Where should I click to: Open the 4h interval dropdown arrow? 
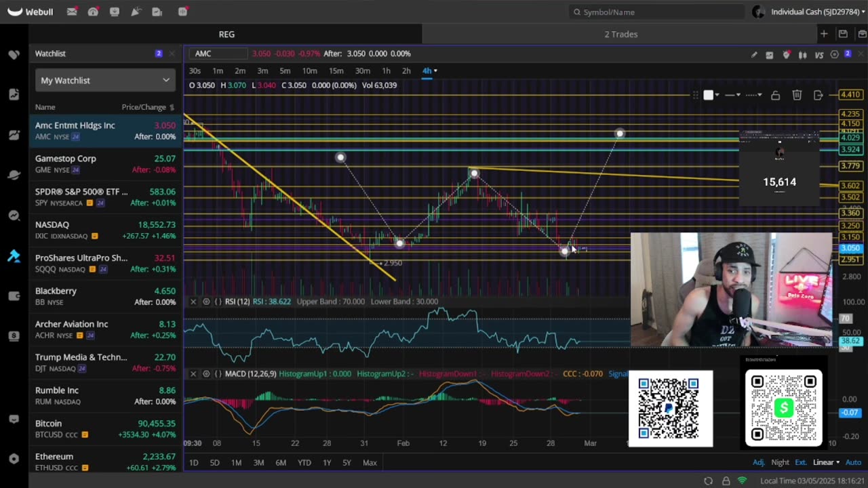click(435, 70)
